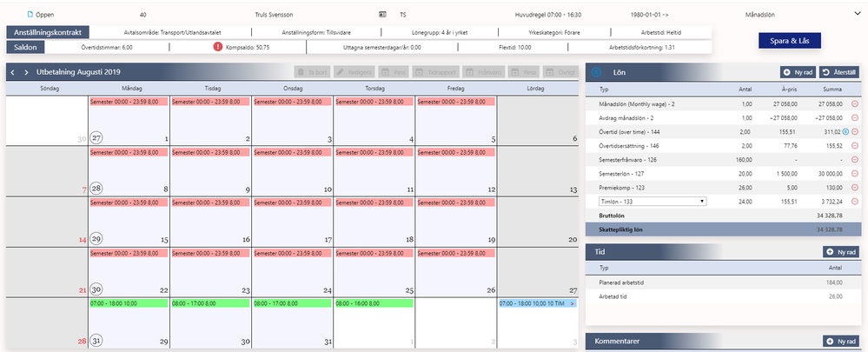868x352 pixels.
Task: Click the Frånvaro toolbar button
Action: tap(485, 72)
